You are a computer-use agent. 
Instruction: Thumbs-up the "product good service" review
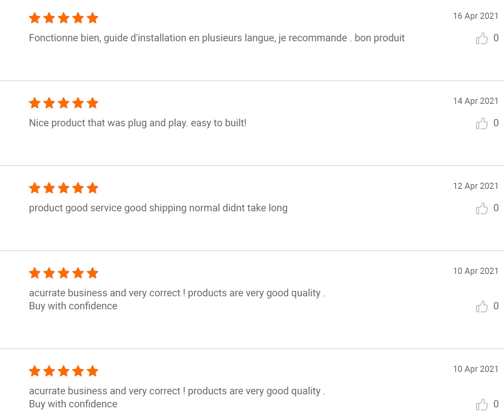[x=482, y=208]
